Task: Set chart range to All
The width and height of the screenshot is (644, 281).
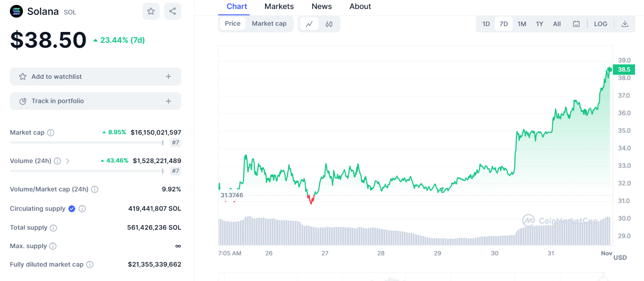Action: 557,24
